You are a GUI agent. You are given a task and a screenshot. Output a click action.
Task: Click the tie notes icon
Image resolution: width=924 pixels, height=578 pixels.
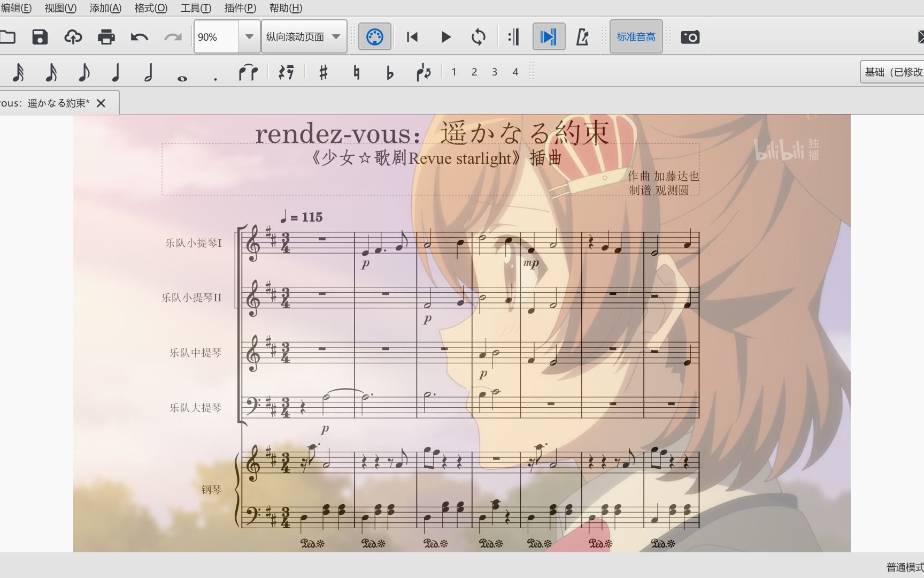(248, 72)
